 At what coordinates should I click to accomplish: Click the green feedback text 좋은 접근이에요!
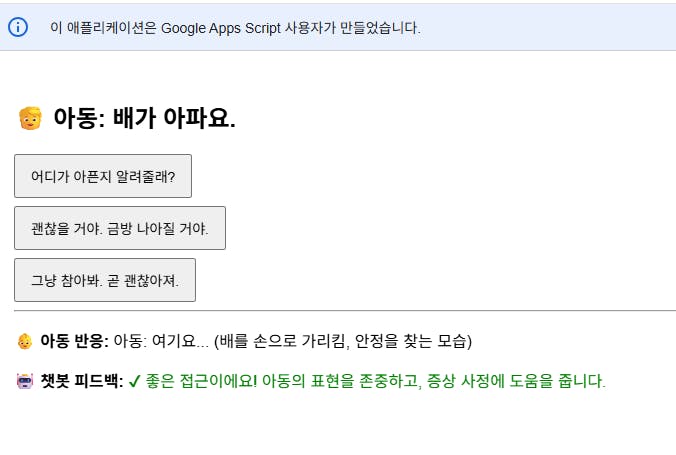(x=201, y=381)
